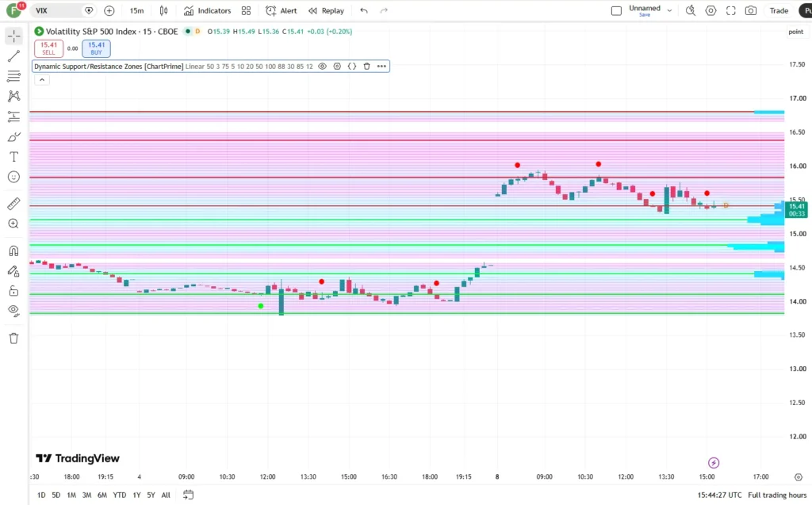Screen dimensions: 812x505
Task: Select the All time range
Action: click(x=166, y=495)
